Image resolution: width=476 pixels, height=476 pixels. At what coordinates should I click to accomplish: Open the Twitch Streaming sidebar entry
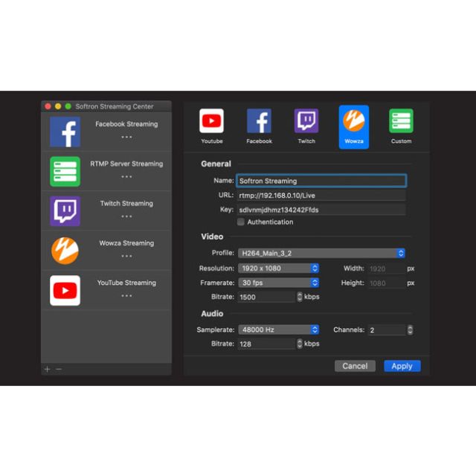(x=106, y=210)
